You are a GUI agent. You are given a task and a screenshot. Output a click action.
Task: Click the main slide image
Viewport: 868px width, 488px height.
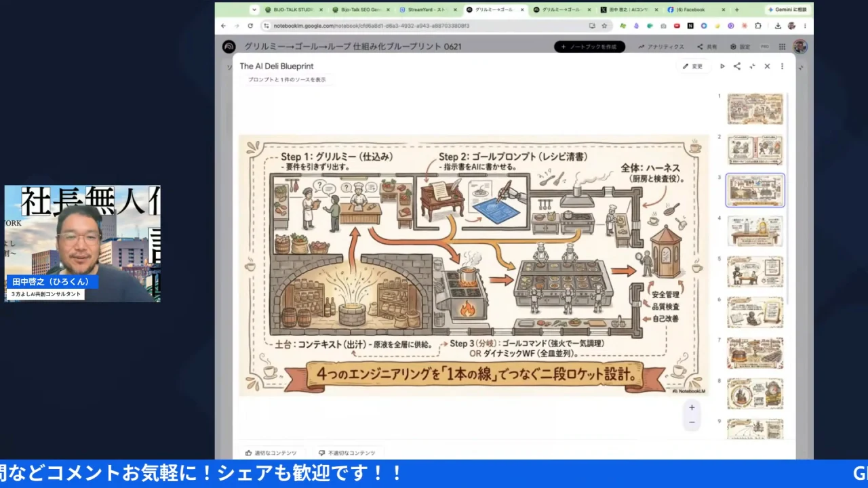pos(473,265)
